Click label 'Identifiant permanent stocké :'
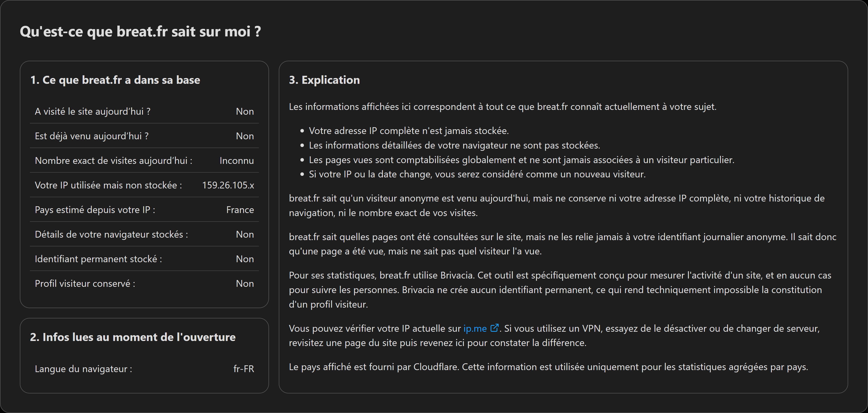Screen dimensions: 868x413 [x=98, y=259]
